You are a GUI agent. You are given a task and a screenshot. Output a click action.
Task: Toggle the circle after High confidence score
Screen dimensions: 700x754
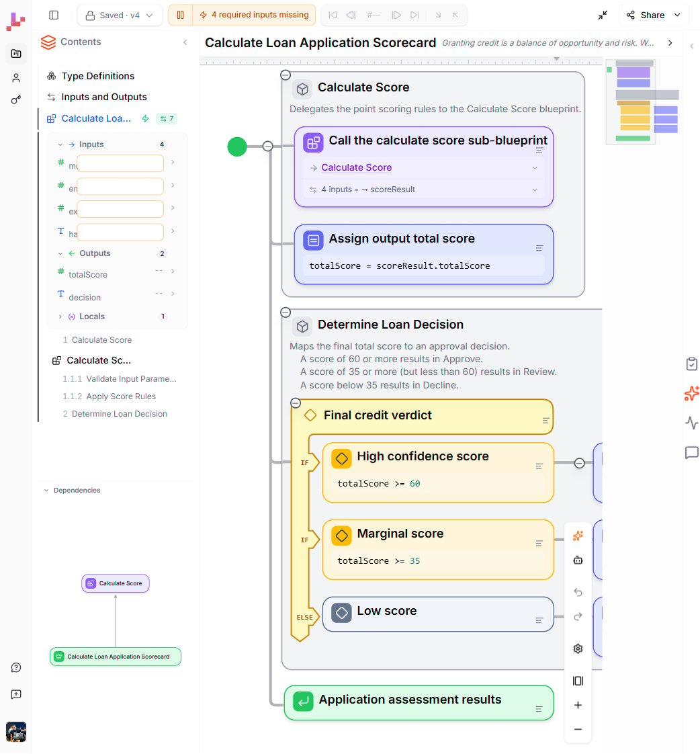coord(579,463)
